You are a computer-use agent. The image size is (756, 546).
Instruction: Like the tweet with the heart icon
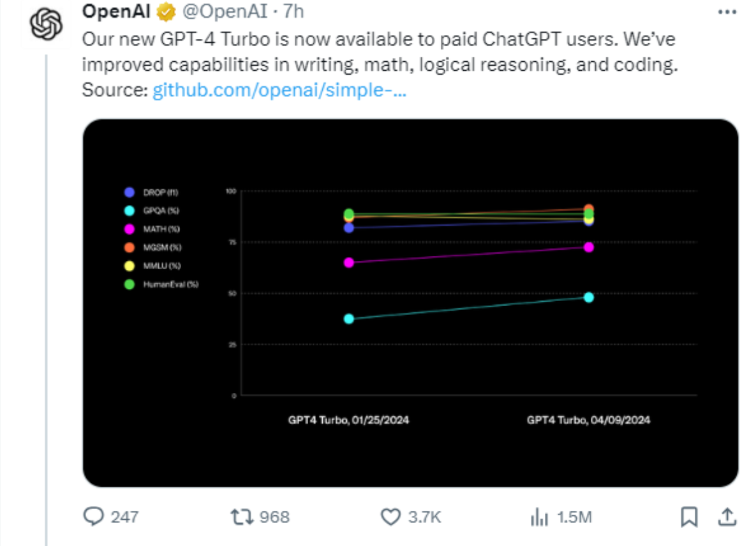390,517
